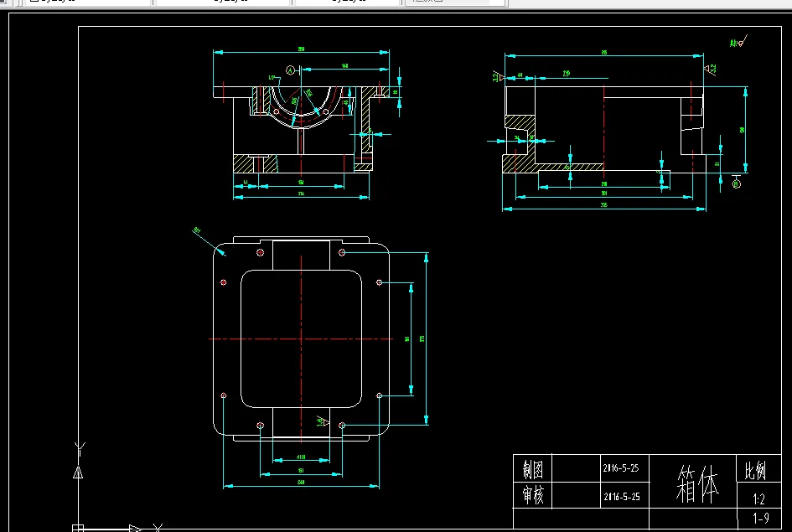Pick the circled datum marker B
Screen dimensions: 792x532
[x=736, y=184]
